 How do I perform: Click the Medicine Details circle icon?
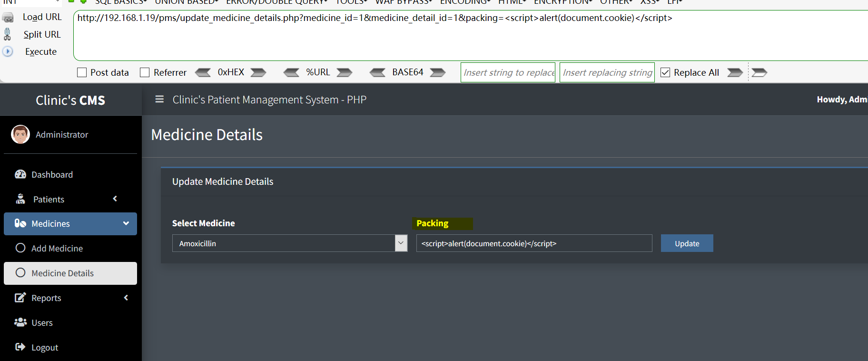20,272
